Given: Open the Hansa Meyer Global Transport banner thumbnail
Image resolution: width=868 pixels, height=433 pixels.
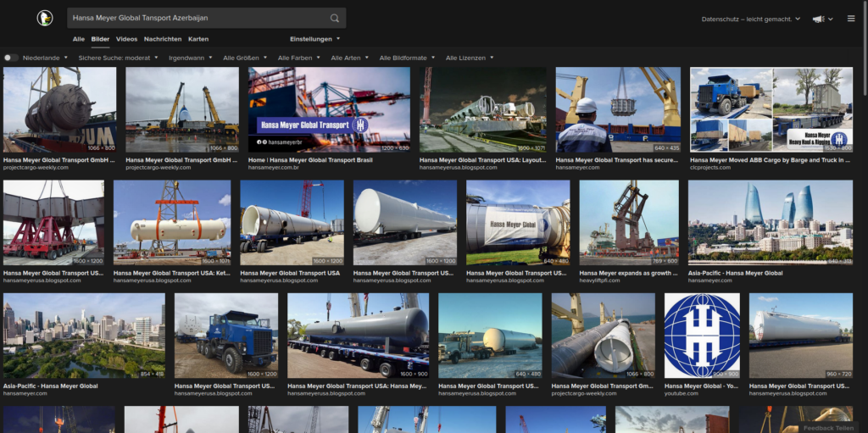Looking at the screenshot, I should click(329, 109).
